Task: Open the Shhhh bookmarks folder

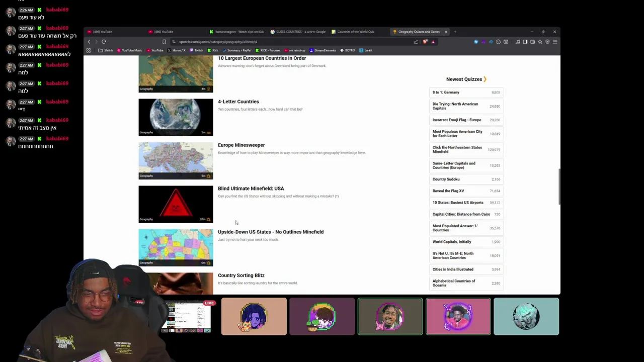Action: [106, 50]
